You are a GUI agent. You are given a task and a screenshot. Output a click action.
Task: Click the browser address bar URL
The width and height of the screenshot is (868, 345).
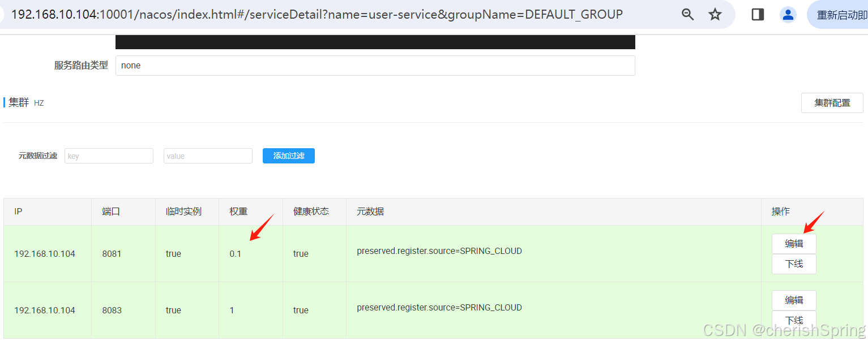tap(317, 15)
